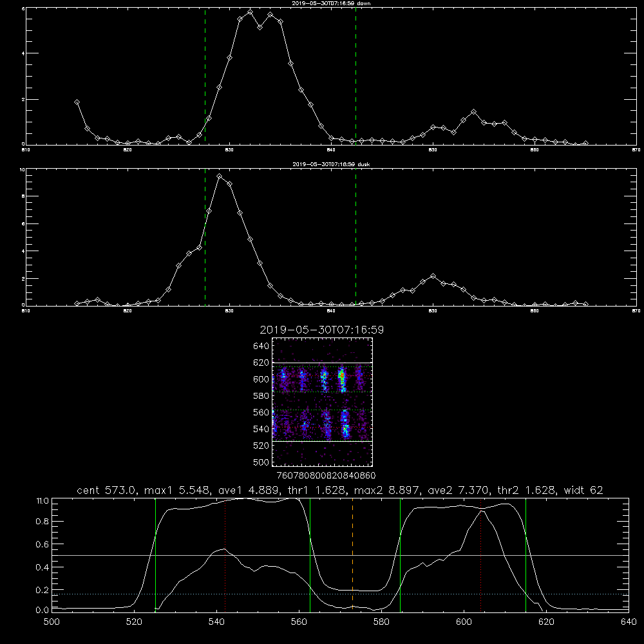Click the 580 label on the bottom plot x-axis

(381, 622)
